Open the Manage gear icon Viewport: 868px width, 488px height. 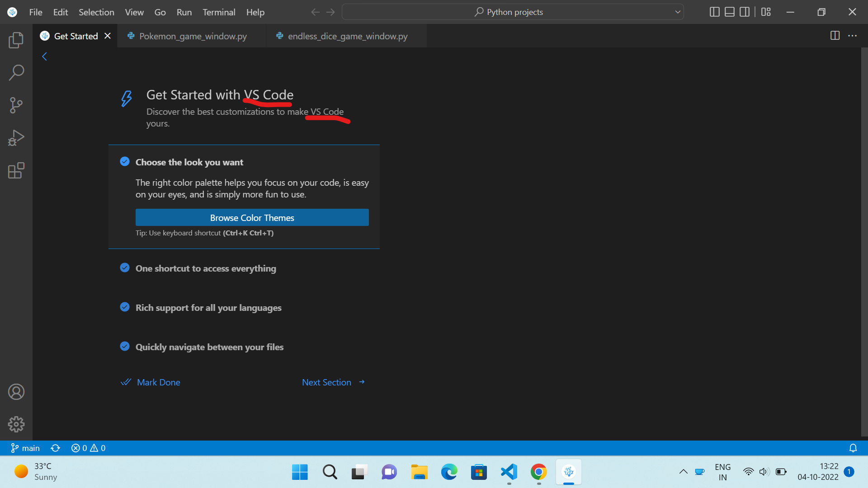point(16,424)
